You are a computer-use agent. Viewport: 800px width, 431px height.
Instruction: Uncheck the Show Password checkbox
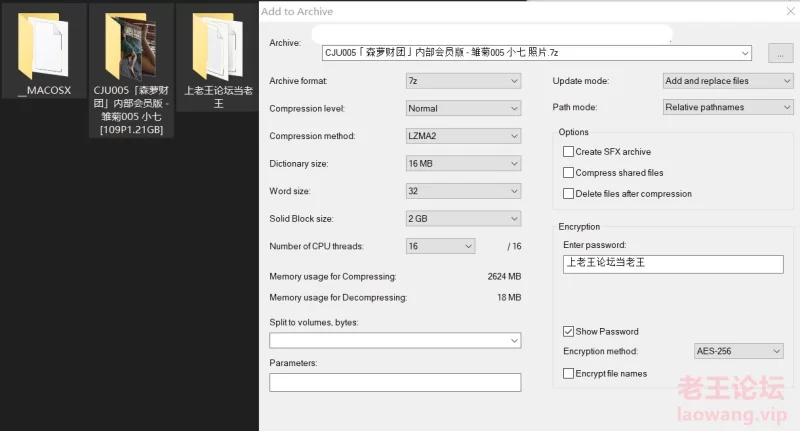(569, 331)
